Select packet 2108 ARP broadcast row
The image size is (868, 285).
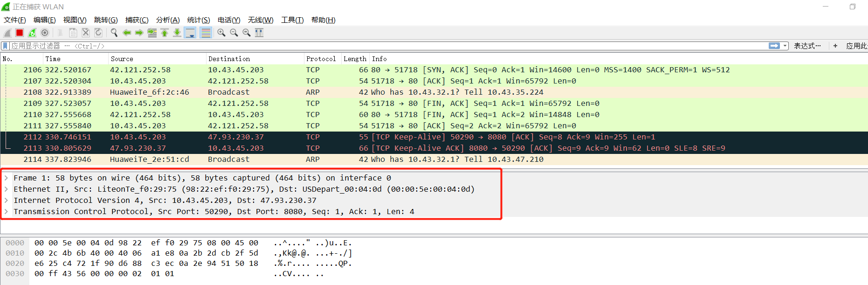(x=434, y=92)
